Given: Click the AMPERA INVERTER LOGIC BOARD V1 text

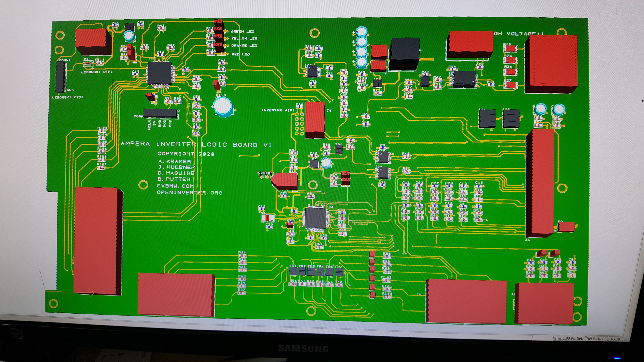Looking at the screenshot, I should 196,144.
